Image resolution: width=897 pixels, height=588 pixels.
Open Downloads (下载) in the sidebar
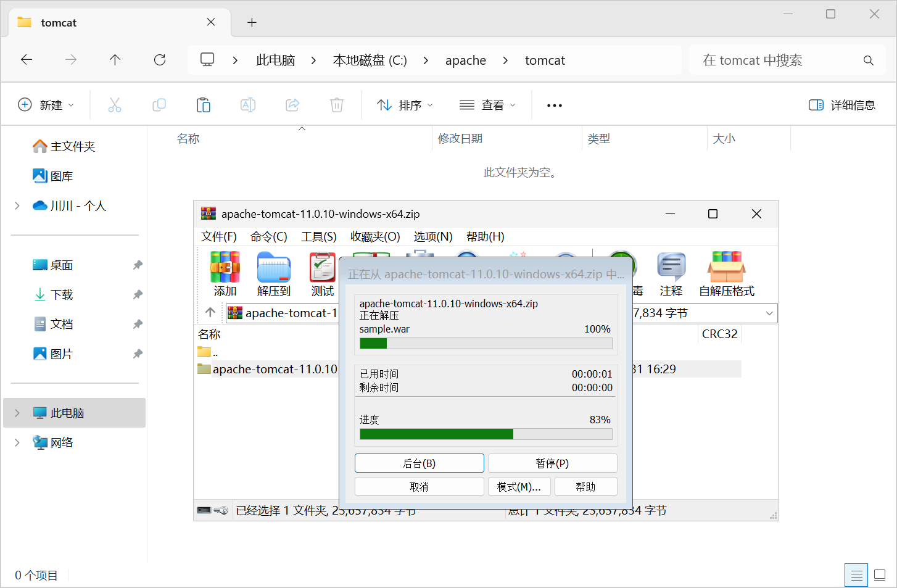53,294
